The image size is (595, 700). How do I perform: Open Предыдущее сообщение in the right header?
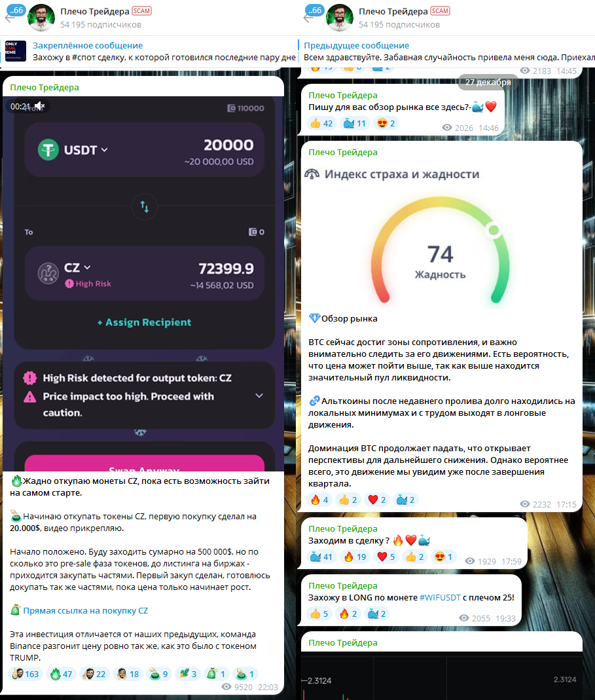[356, 45]
